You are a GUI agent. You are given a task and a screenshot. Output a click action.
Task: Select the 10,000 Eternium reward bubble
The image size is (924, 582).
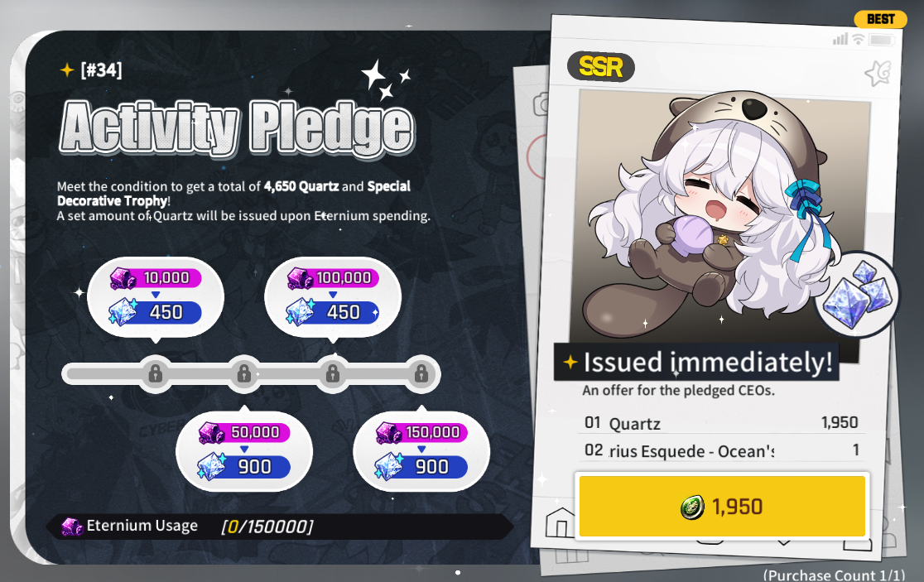(156, 297)
